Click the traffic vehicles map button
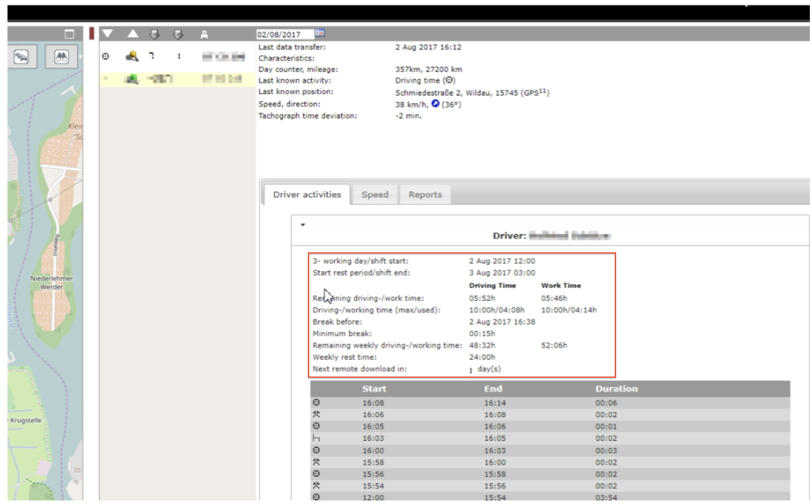Viewport: 812px width, 504px height. (22, 57)
